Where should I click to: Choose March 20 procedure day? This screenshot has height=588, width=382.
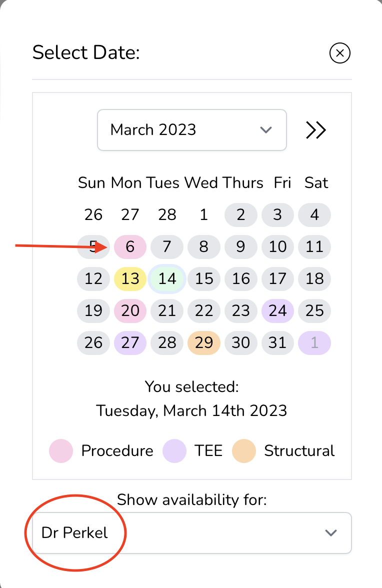130,310
